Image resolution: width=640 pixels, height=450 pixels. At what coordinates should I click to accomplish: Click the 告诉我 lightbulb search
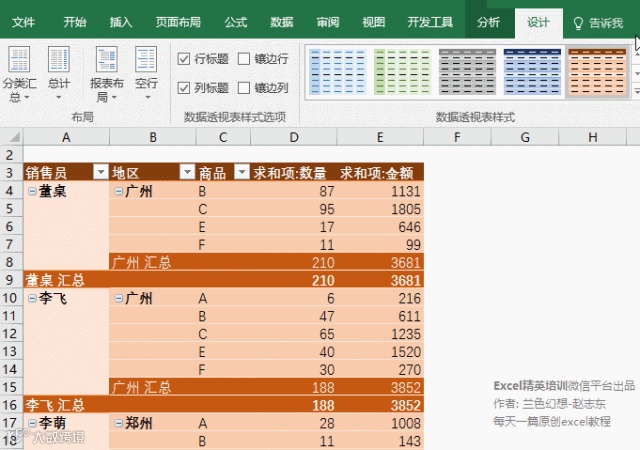coord(598,23)
